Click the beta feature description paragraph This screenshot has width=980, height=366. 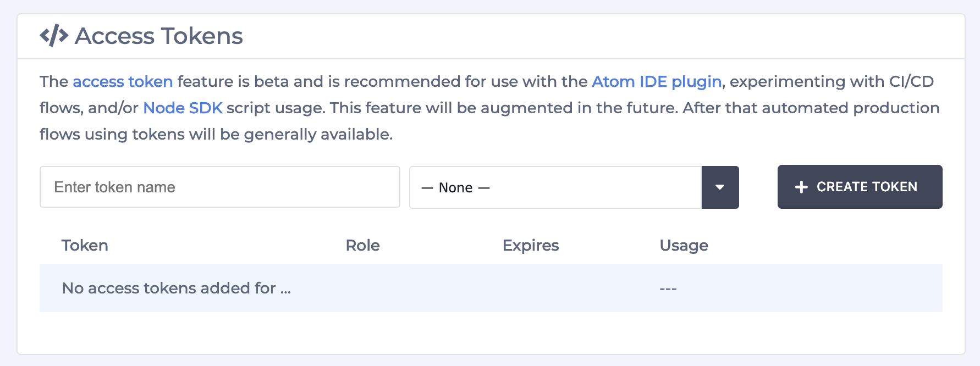click(489, 108)
